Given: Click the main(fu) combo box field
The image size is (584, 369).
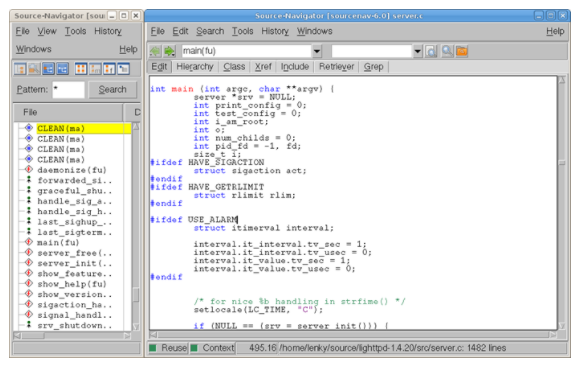Looking at the screenshot, I should tap(246, 51).
